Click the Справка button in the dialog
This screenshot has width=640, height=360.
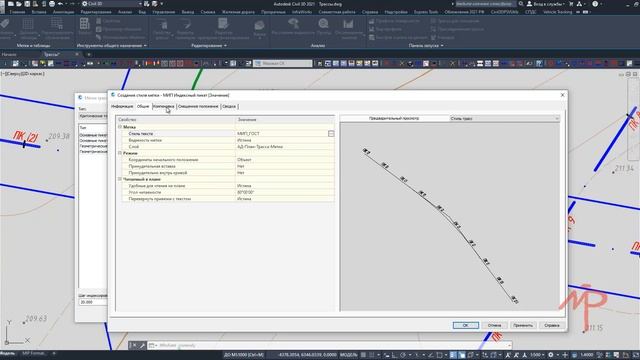(x=552, y=325)
